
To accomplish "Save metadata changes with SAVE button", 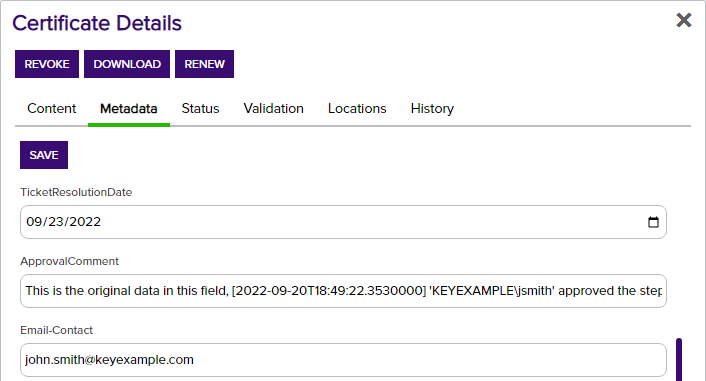I will point(44,155).
